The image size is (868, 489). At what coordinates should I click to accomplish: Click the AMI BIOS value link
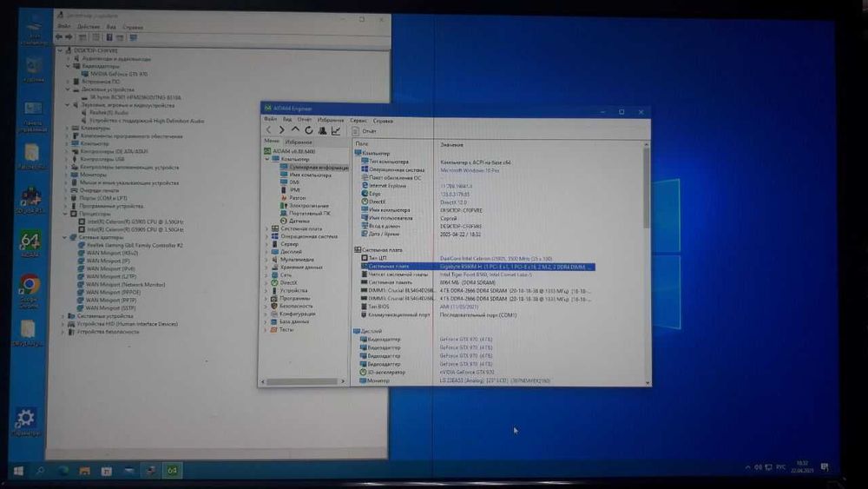(x=459, y=307)
